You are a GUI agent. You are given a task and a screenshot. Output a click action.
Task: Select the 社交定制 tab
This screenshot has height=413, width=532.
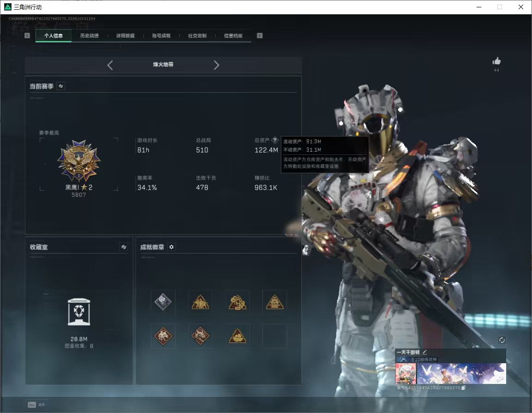click(197, 35)
